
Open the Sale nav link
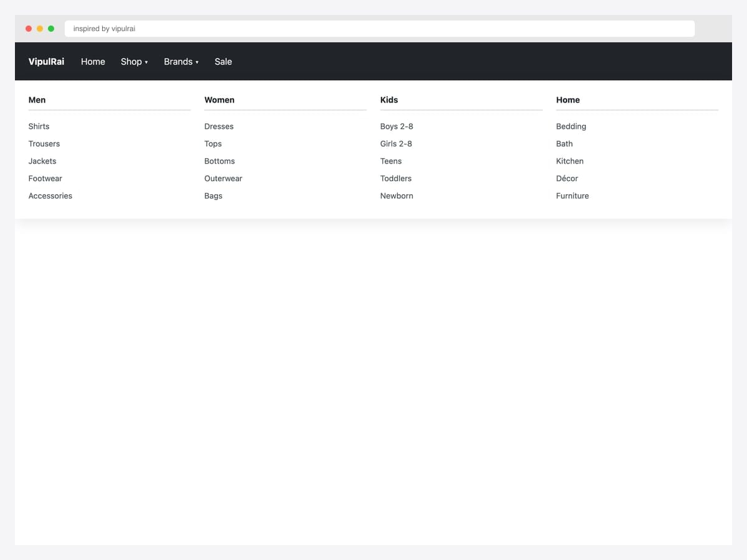click(223, 62)
